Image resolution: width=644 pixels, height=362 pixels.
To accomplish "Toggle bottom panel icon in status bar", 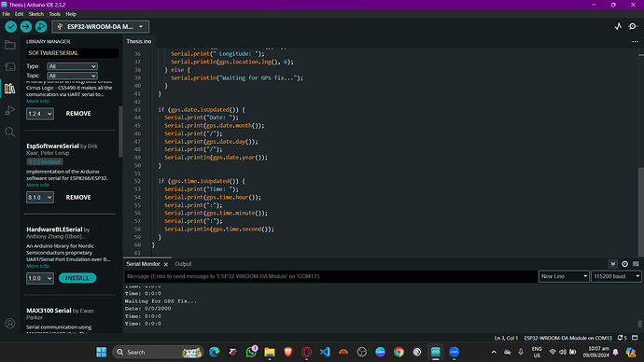I will [635, 338].
